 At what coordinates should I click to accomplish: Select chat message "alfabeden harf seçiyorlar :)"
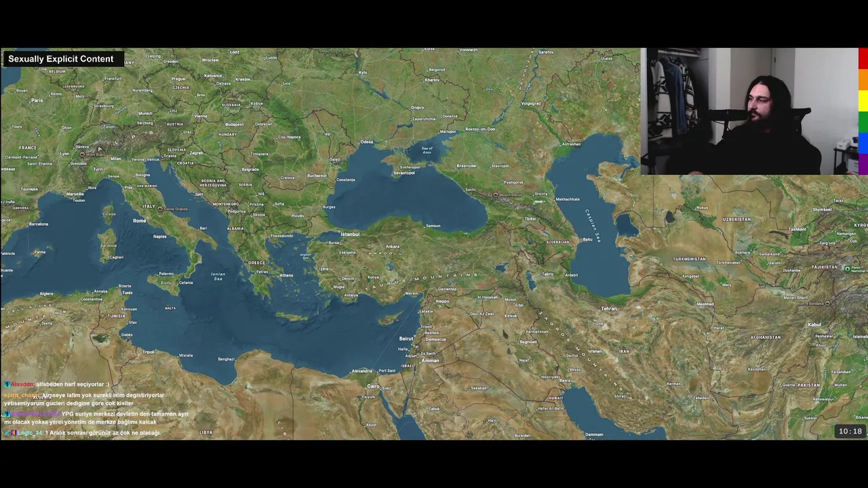pos(73,384)
